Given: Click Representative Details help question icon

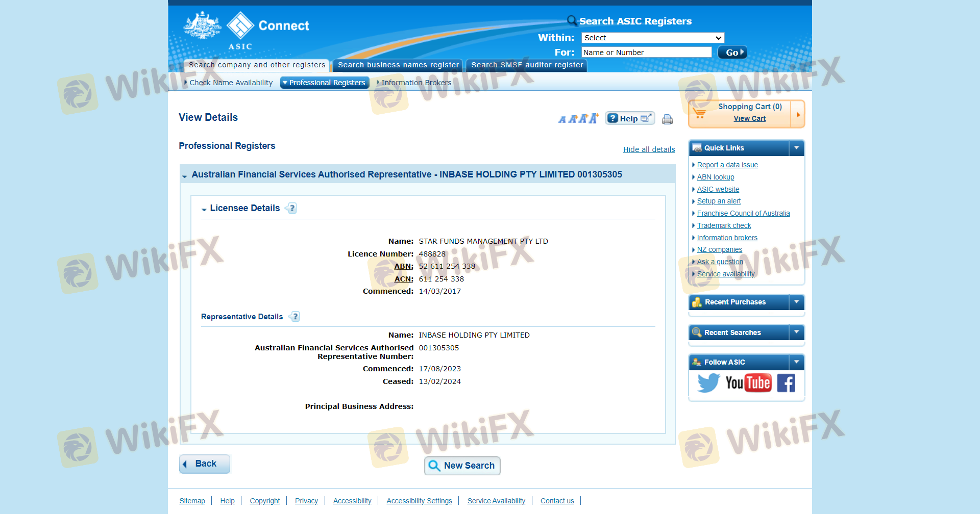Looking at the screenshot, I should [x=295, y=317].
